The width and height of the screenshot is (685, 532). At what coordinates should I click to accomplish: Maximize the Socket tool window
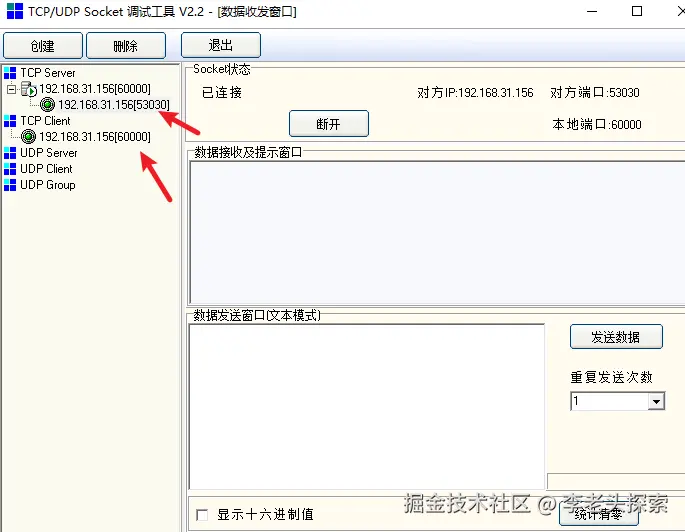coord(637,11)
